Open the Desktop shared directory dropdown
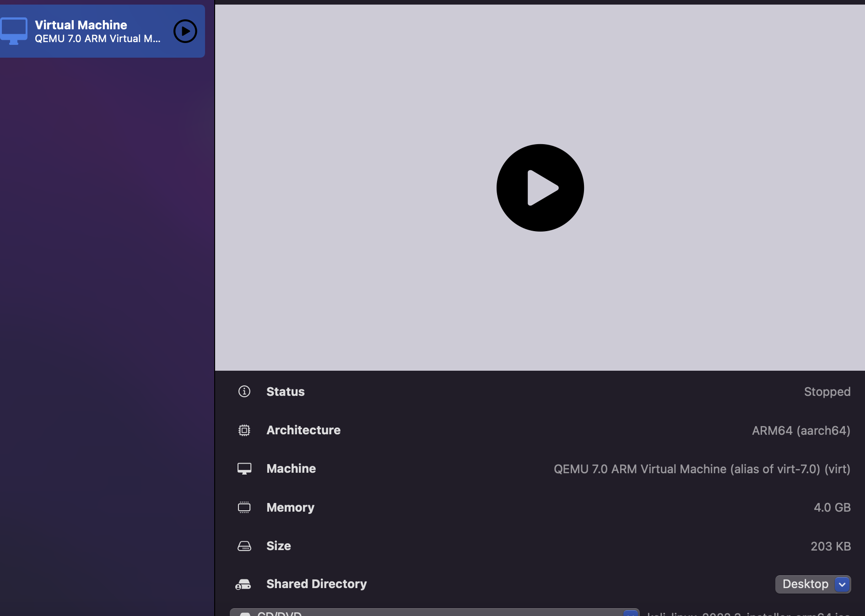This screenshot has width=865, height=616. (x=842, y=584)
